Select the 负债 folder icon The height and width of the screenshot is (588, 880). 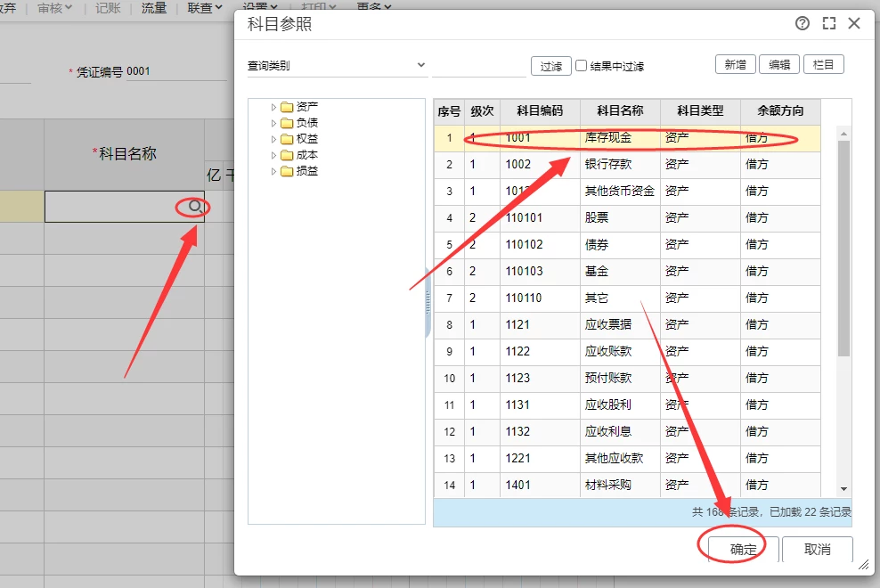coord(287,123)
